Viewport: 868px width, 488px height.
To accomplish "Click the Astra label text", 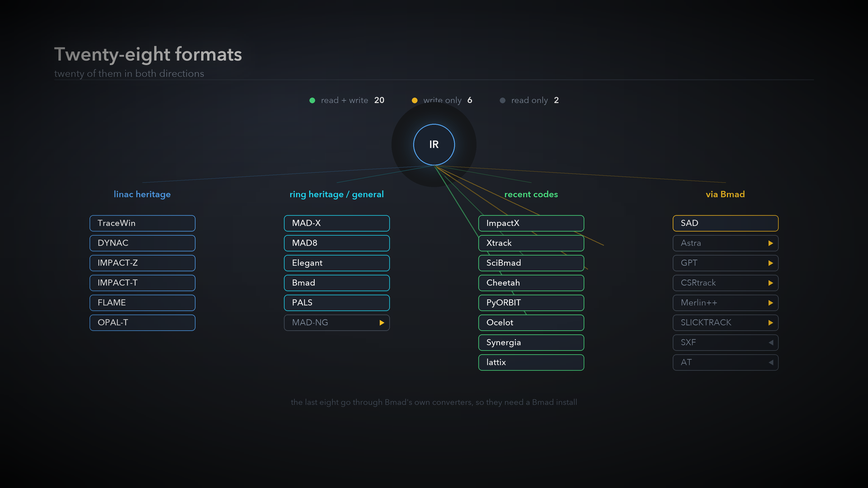I will tap(691, 243).
